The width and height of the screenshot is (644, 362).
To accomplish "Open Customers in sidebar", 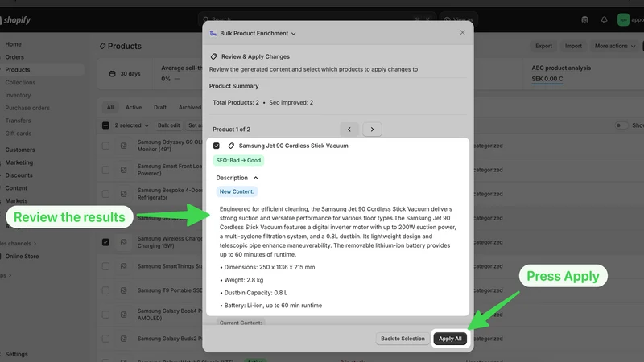I will (19, 150).
